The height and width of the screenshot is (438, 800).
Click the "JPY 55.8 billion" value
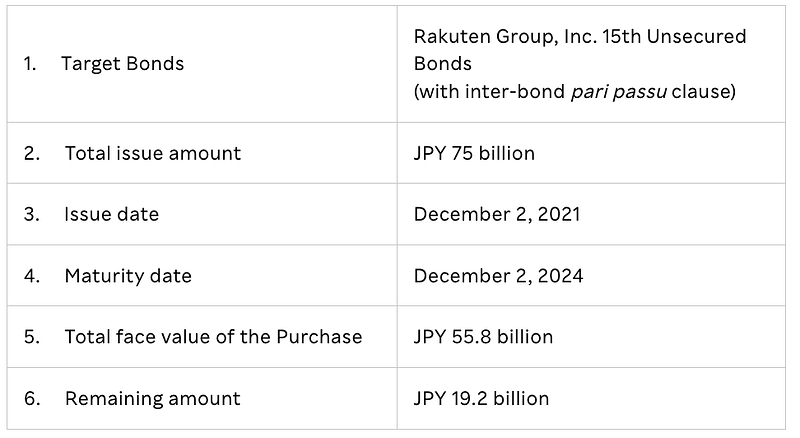coord(483,337)
